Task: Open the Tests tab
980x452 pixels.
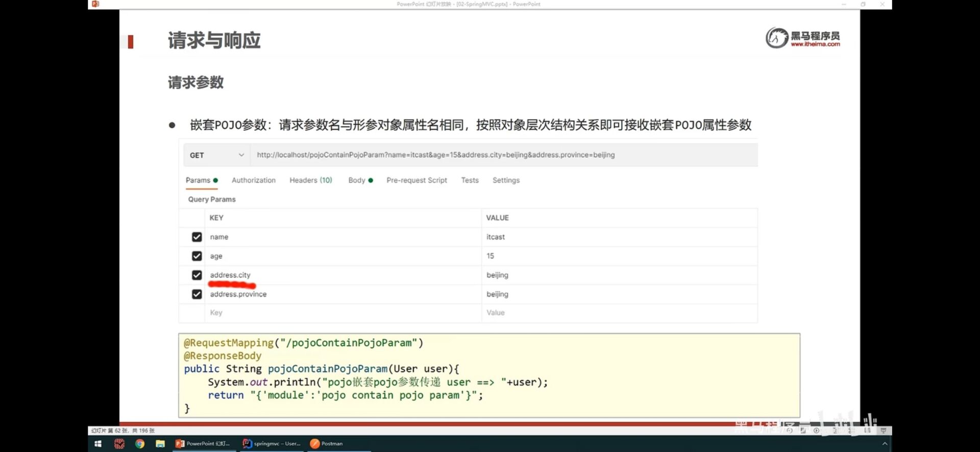Action: pyautogui.click(x=470, y=180)
